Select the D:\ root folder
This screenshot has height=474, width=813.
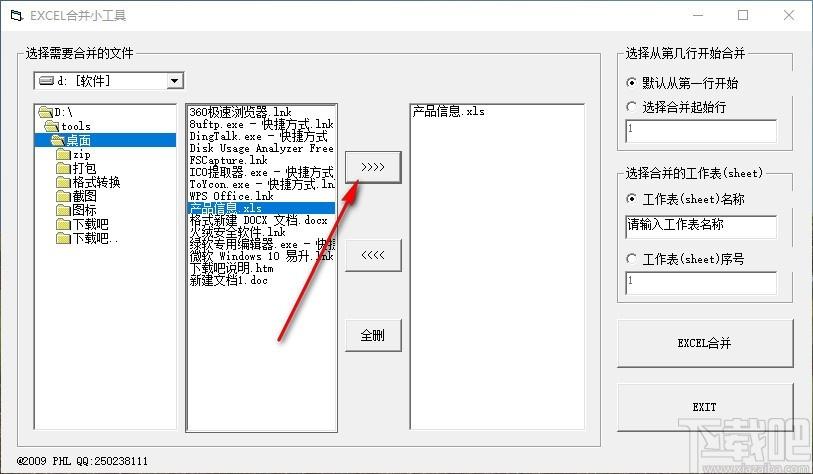click(x=56, y=112)
